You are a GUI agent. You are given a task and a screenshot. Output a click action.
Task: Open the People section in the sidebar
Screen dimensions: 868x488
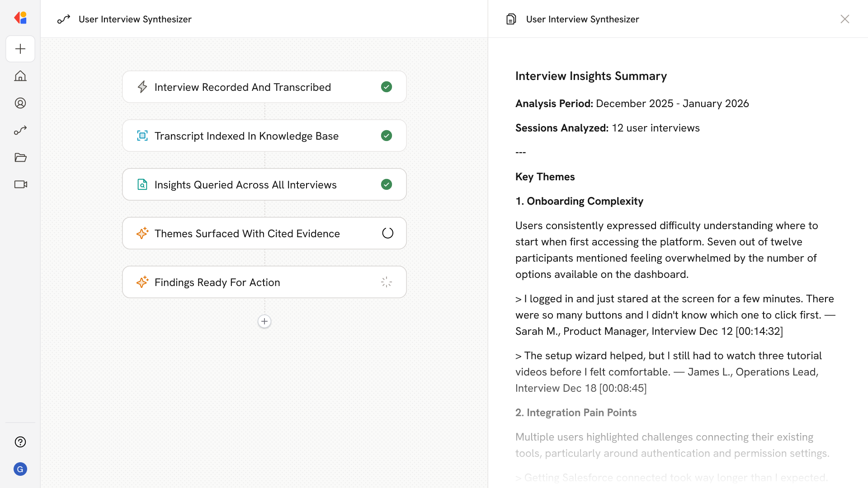tap(20, 103)
